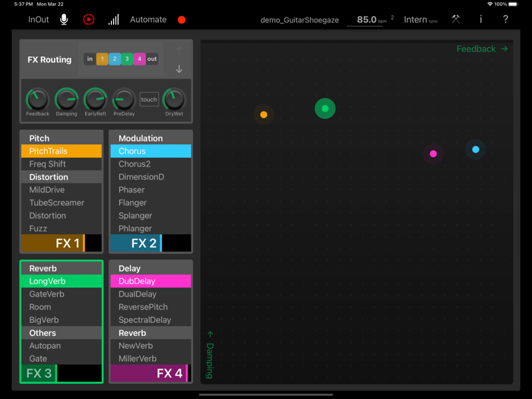
Task: Select Phlanger effect
Action: (150, 228)
